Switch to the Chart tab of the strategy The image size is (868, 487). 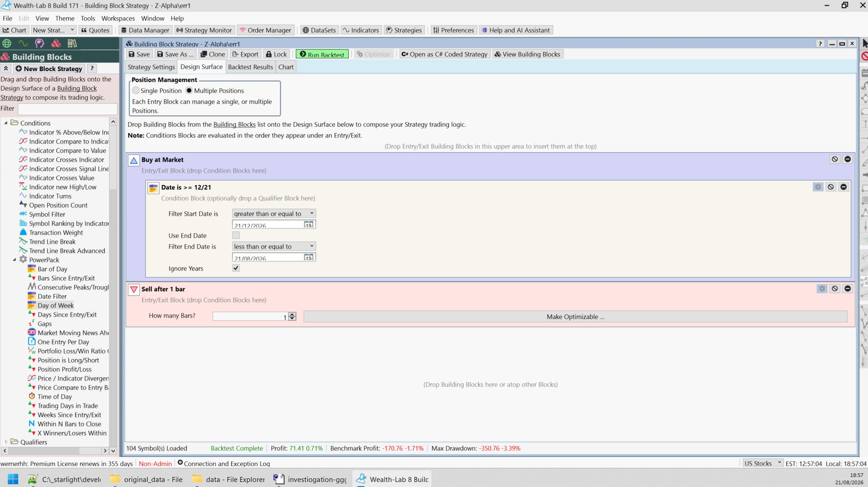tap(286, 67)
